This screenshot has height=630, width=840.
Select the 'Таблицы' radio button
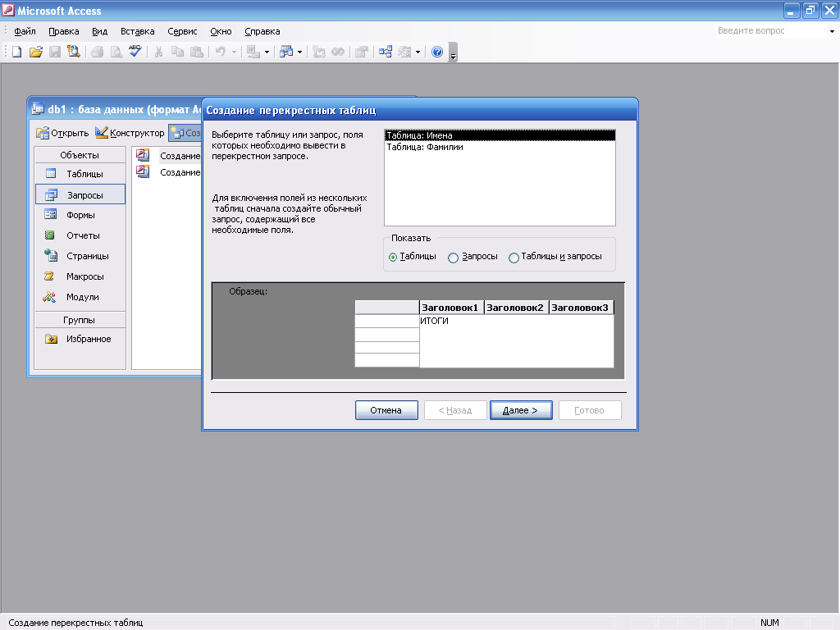tap(393, 257)
